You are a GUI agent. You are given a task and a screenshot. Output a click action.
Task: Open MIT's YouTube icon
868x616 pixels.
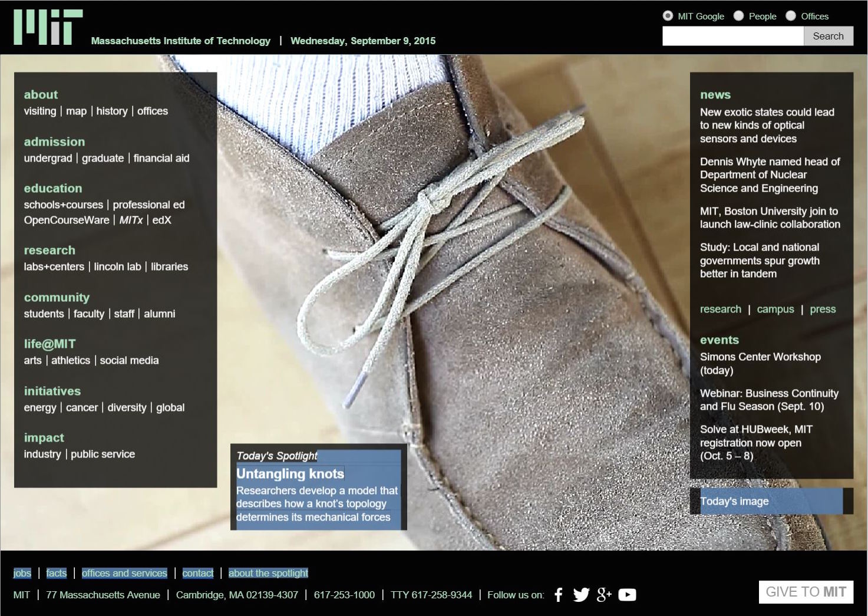[x=627, y=595]
